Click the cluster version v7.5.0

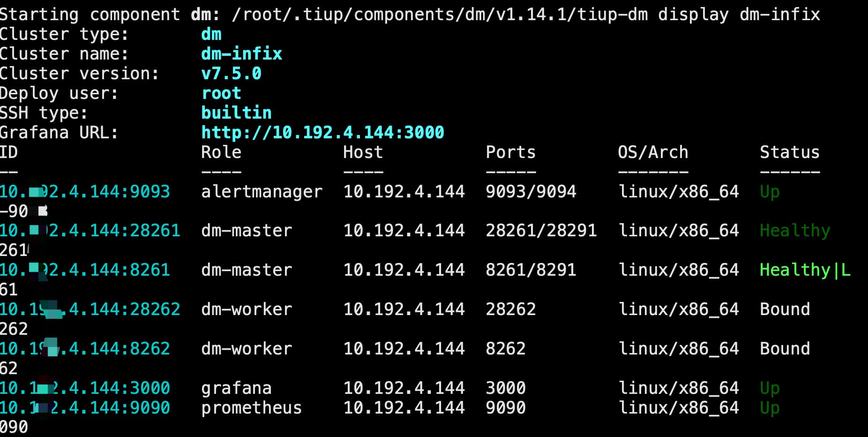coord(231,74)
